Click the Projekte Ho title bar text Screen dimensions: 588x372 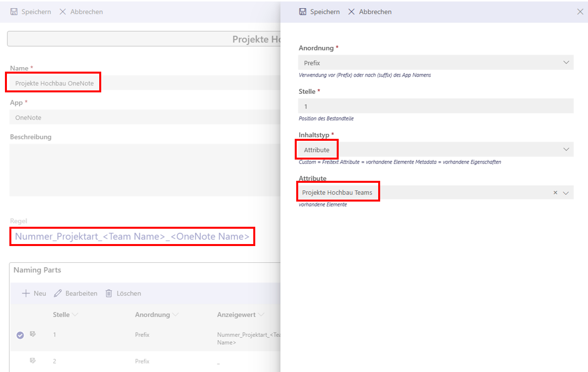(x=256, y=39)
